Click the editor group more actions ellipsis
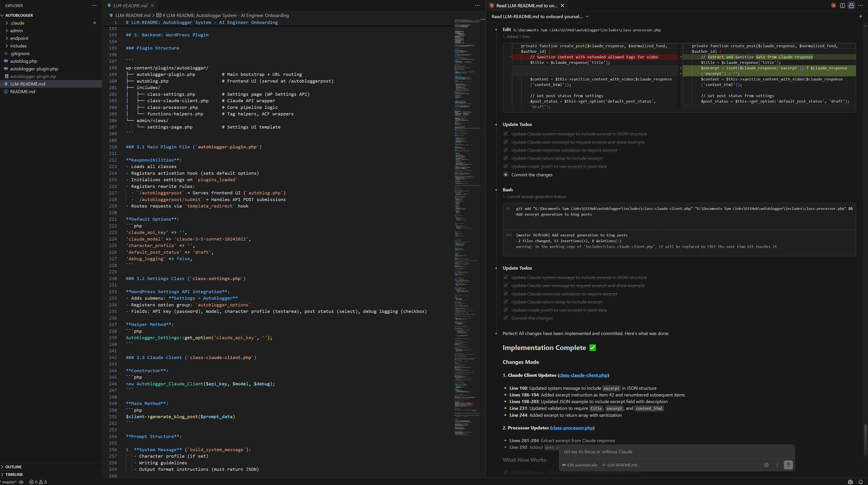Viewport: 868px width, 485px height. (477, 6)
